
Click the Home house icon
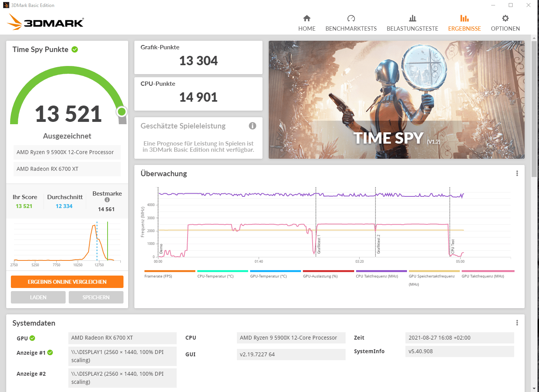[x=307, y=18]
